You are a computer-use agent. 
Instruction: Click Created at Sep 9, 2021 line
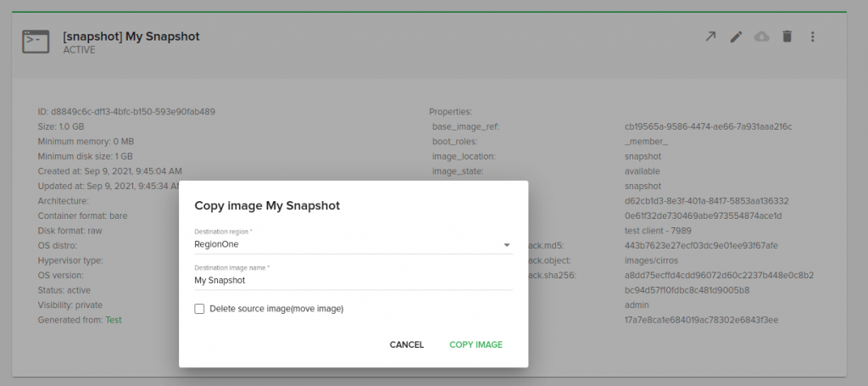pos(109,171)
